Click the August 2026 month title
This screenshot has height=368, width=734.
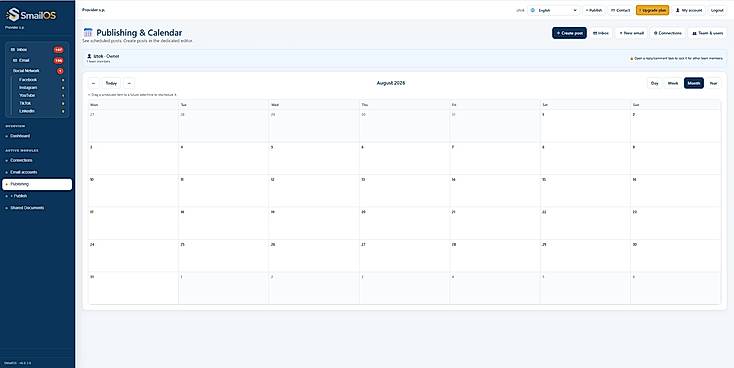point(391,83)
